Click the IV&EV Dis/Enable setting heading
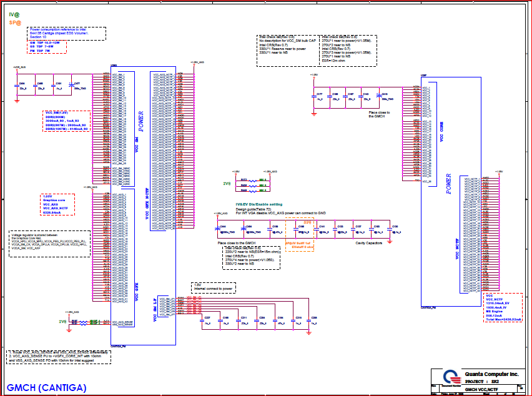The height and width of the screenshot is (396, 532). pos(259,205)
